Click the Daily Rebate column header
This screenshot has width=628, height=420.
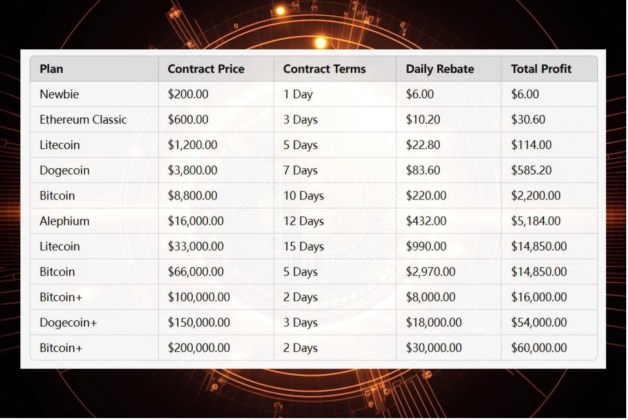[440, 69]
